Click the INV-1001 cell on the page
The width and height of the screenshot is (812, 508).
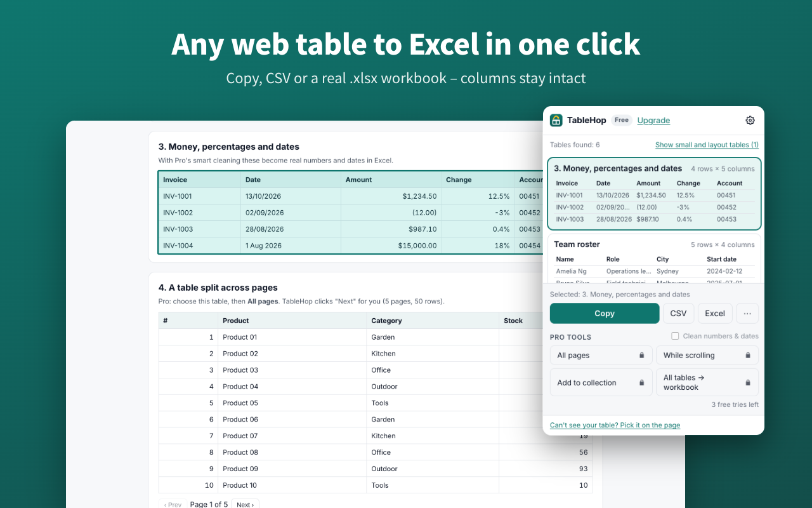tap(199, 196)
